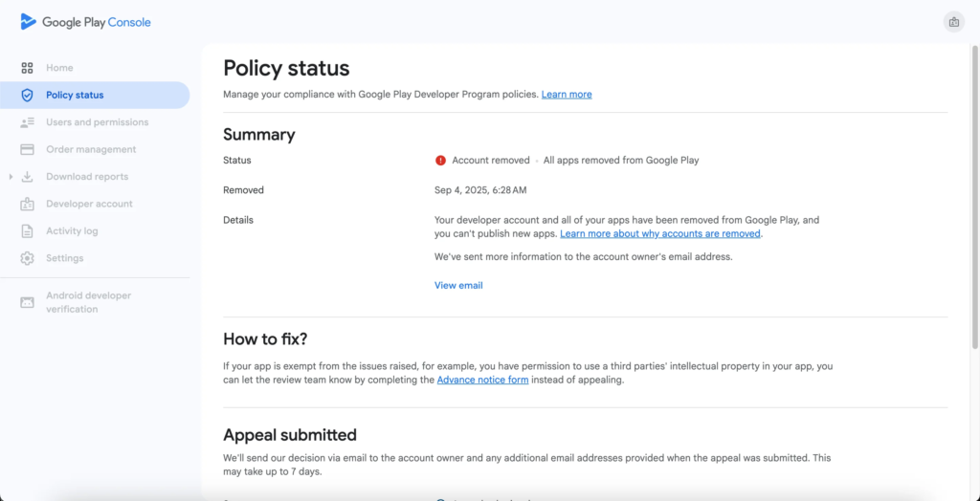
Task: Click the Download reports icon
Action: 27,177
